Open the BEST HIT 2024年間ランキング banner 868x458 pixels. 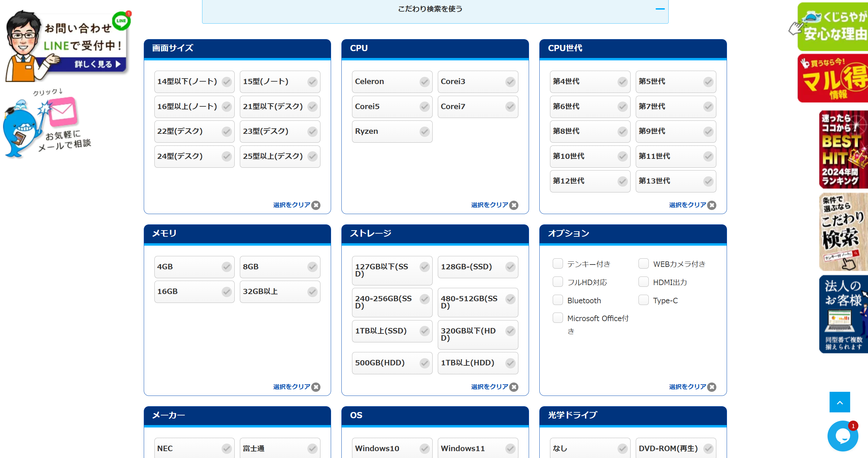[843, 150]
